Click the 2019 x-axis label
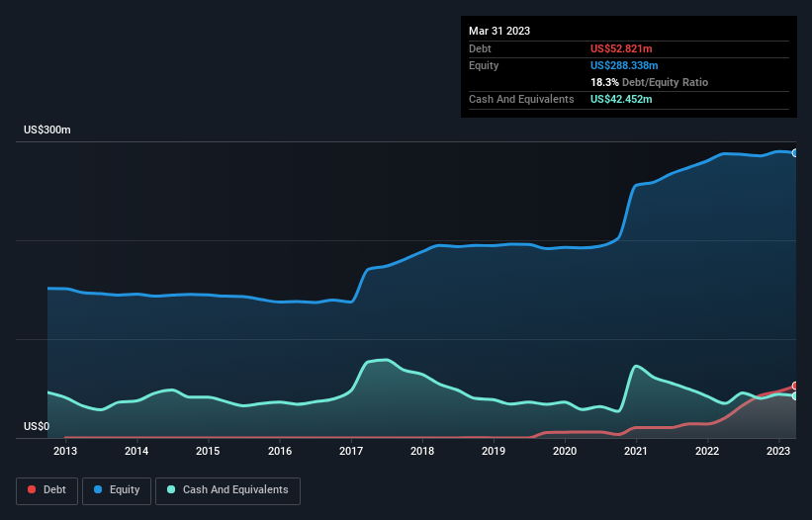 (494, 451)
